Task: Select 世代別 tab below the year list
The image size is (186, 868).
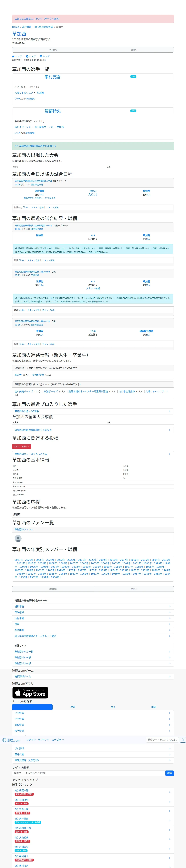Action: tap(134, 589)
